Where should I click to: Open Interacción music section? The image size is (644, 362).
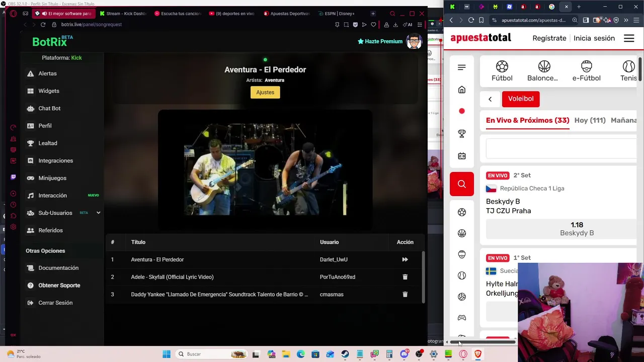(52, 196)
